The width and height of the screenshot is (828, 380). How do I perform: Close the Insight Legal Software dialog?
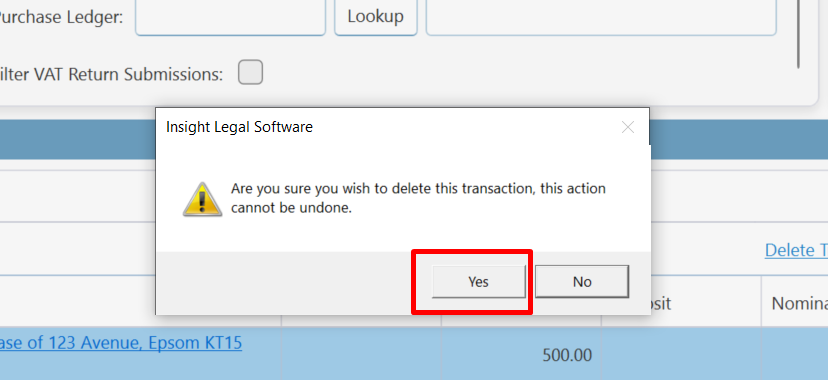pyautogui.click(x=627, y=127)
